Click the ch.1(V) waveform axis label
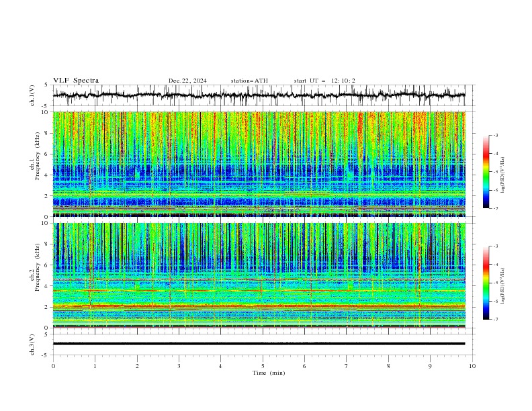Viewport: 532px width, 411px height. [32, 95]
